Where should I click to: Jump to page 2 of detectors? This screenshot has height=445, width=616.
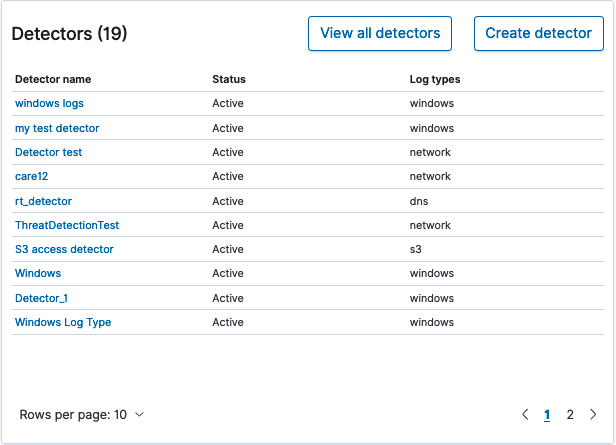[570, 414]
